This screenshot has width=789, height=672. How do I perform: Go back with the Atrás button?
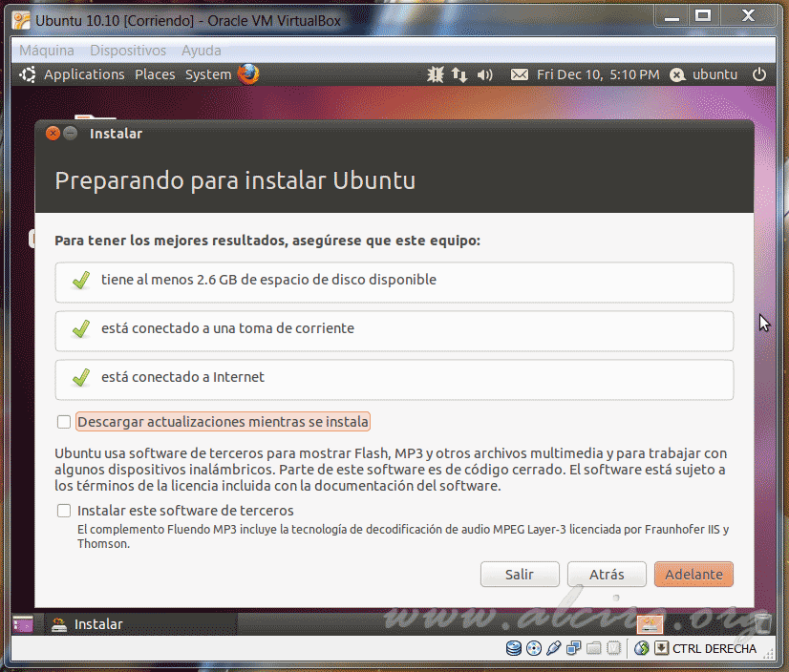click(607, 575)
